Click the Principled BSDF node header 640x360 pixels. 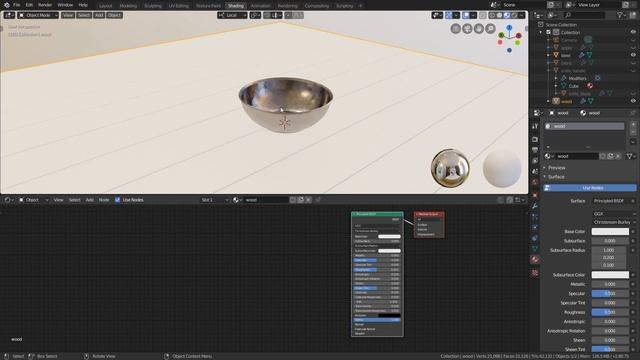[377, 214]
